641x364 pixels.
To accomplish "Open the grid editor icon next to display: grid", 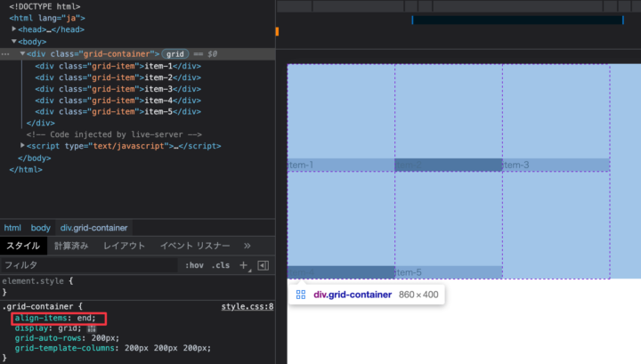I will (91, 328).
